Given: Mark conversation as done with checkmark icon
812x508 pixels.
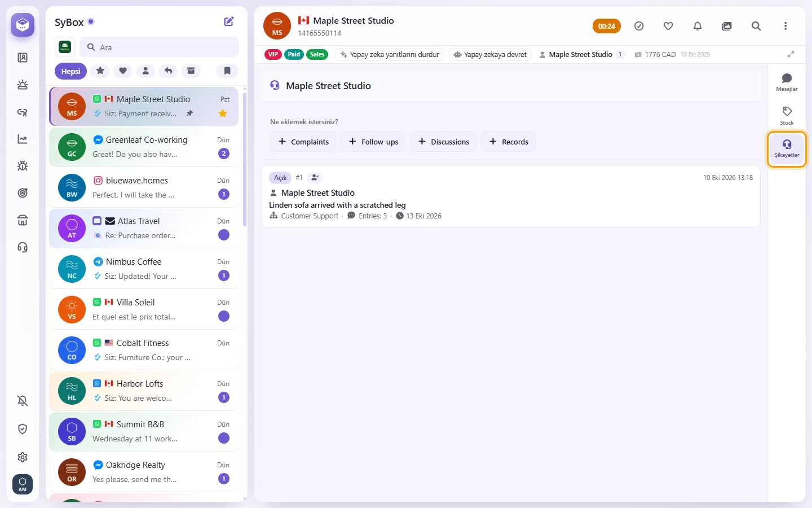Looking at the screenshot, I should (x=639, y=26).
